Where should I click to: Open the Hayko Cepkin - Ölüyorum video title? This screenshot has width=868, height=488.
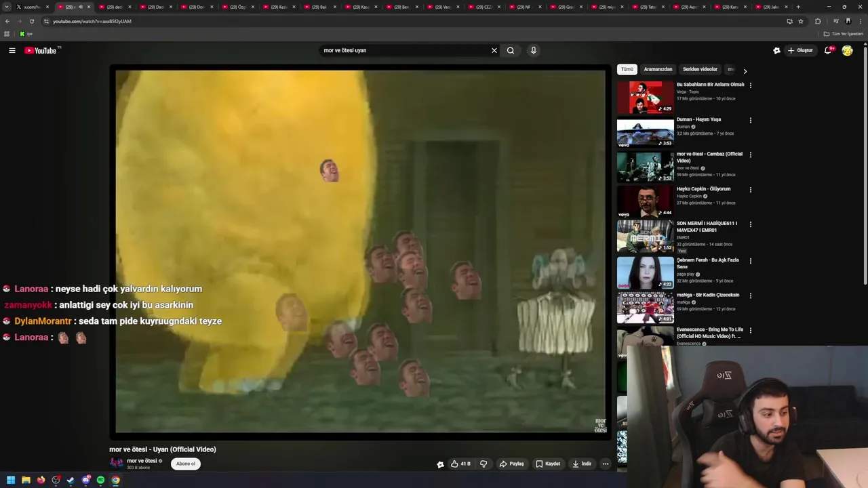point(703,188)
